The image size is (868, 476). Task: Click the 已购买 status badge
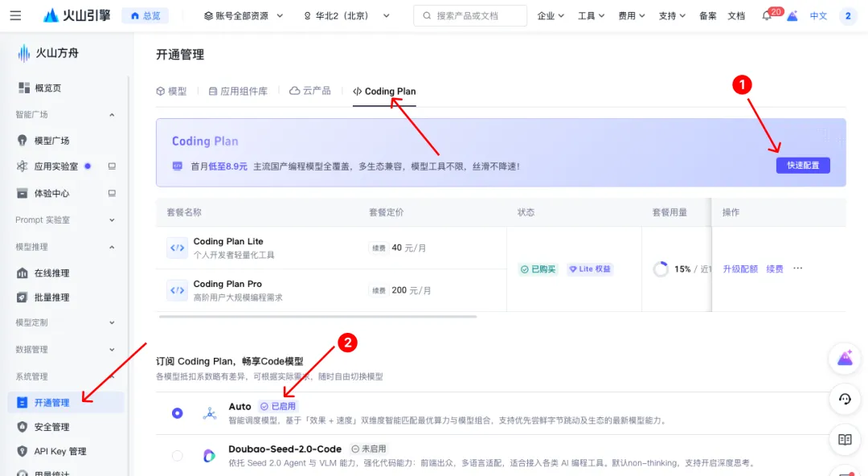tap(538, 269)
